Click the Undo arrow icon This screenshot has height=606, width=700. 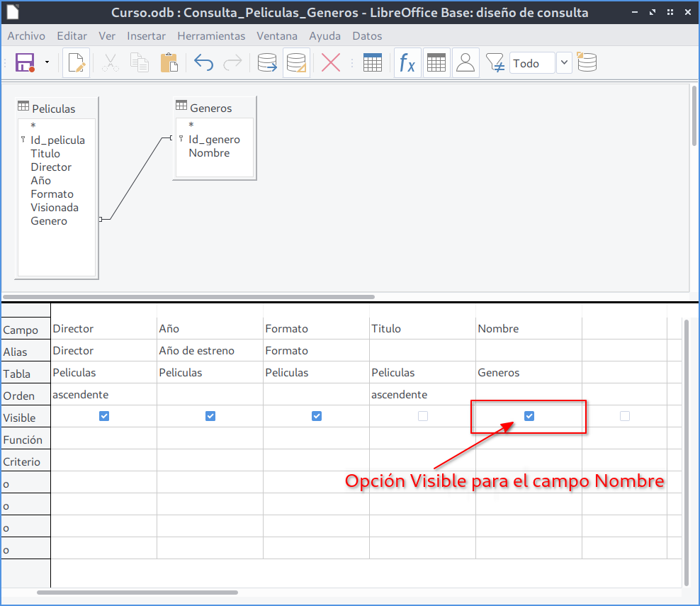(x=203, y=63)
